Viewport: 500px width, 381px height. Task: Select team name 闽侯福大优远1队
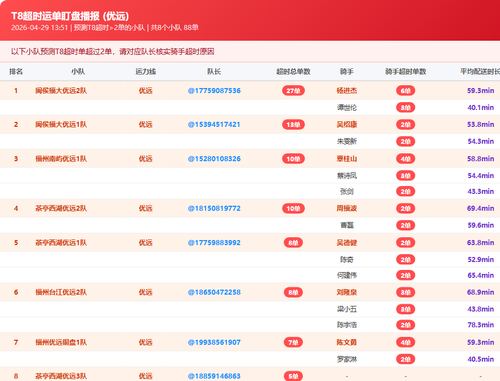pyautogui.click(x=61, y=125)
